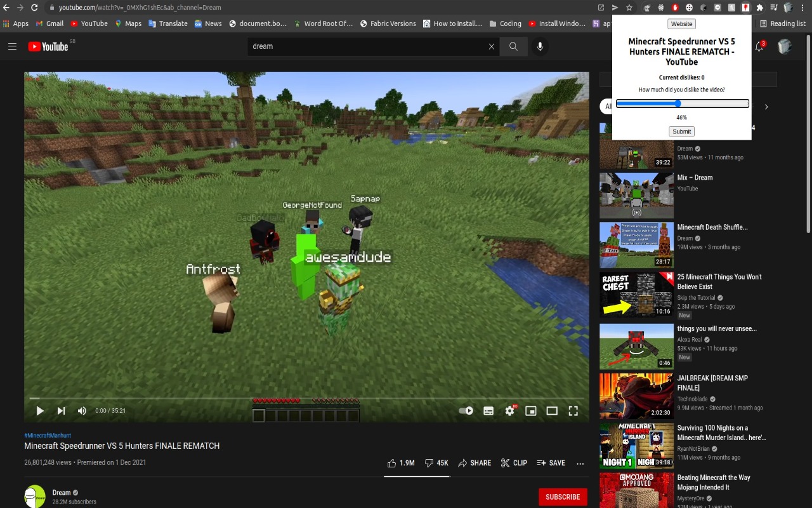Open the #MinecraftManhunt hashtag link
The image size is (812, 508).
tap(48, 435)
